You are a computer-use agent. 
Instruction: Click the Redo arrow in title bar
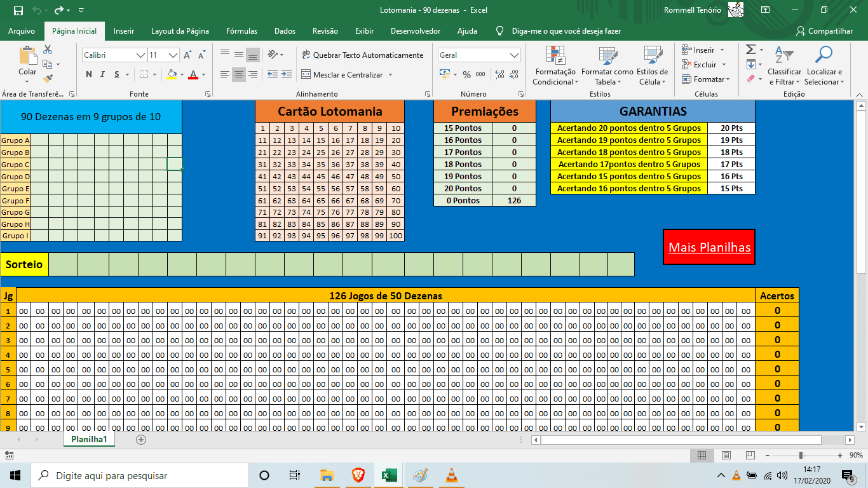pos(59,10)
